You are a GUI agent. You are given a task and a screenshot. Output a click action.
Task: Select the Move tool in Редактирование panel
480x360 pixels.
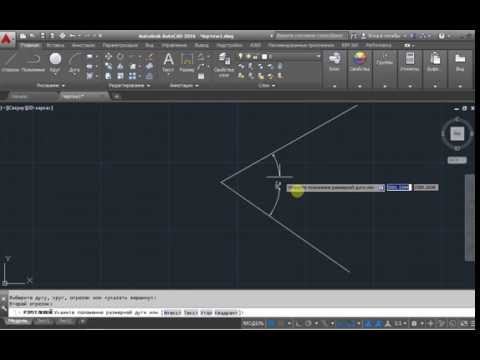coord(108,57)
